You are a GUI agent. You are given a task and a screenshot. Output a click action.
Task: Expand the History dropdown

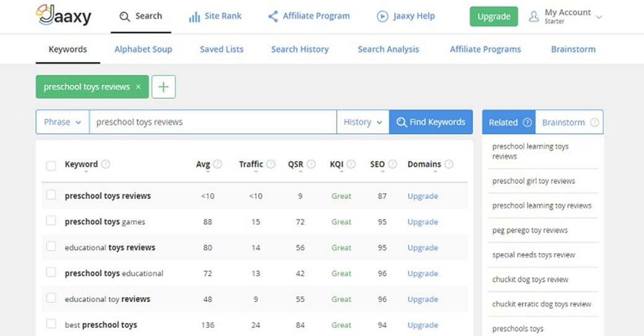pyautogui.click(x=363, y=123)
